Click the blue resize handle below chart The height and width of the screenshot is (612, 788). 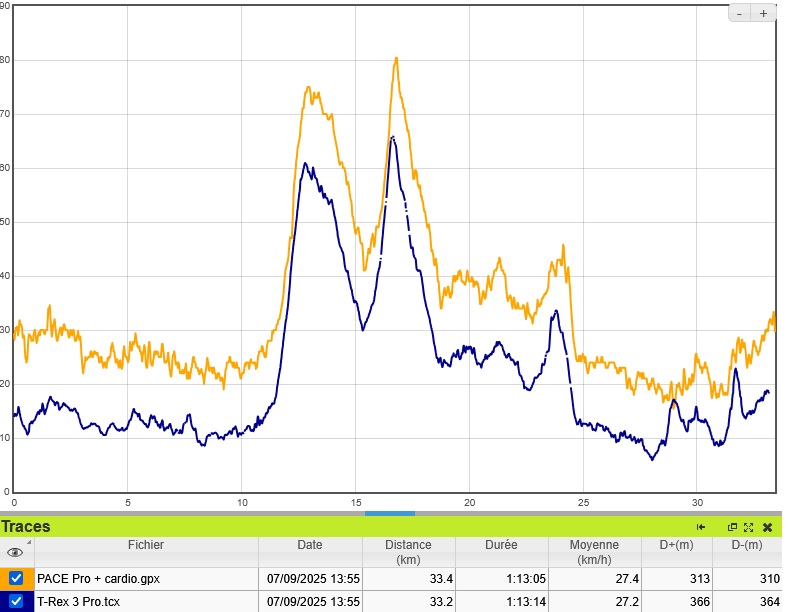[389, 513]
